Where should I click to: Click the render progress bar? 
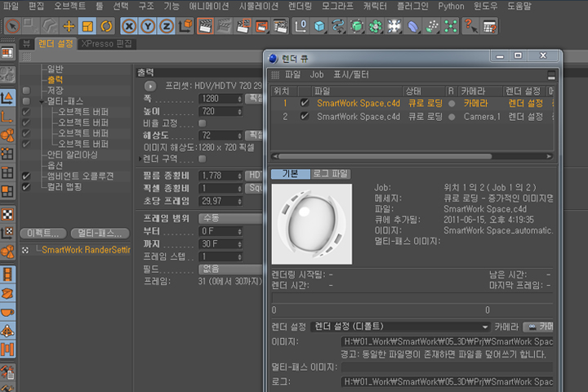point(412,298)
